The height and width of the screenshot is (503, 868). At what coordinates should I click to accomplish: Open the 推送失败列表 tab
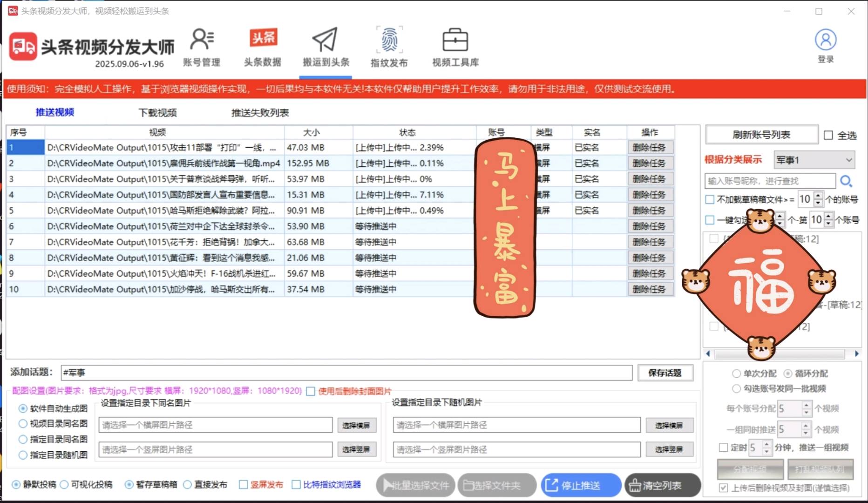tap(260, 113)
